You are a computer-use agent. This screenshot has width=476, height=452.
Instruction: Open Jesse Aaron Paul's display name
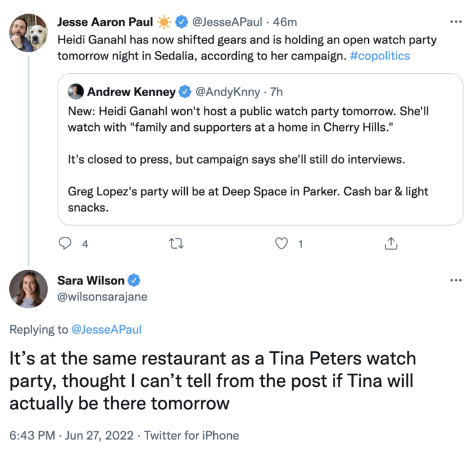pyautogui.click(x=105, y=22)
